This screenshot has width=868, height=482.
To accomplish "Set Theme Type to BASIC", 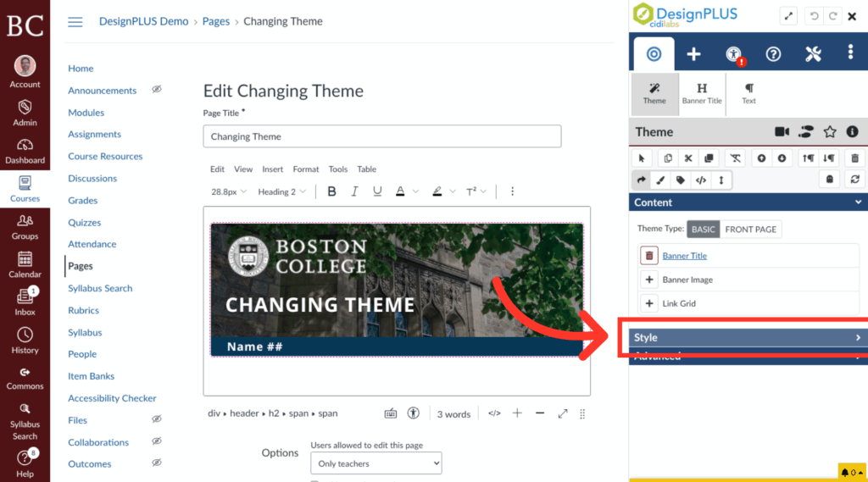I will 703,229.
